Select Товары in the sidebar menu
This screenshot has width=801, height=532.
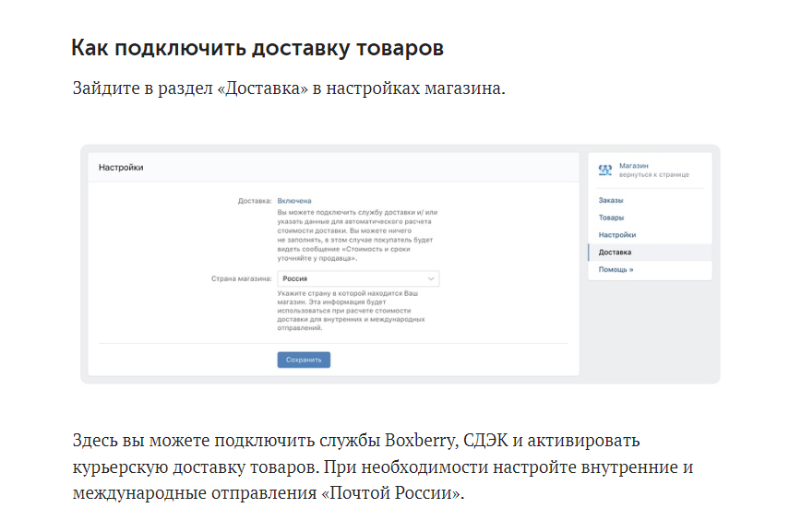click(612, 218)
